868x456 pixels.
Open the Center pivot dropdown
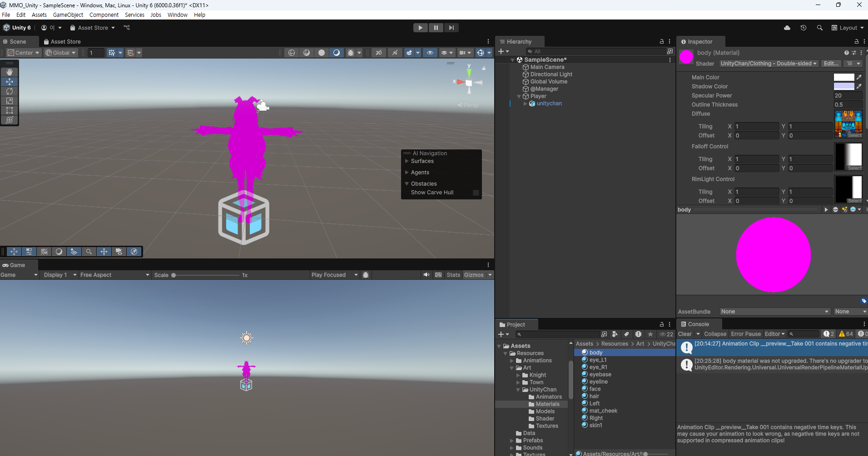[x=24, y=53]
